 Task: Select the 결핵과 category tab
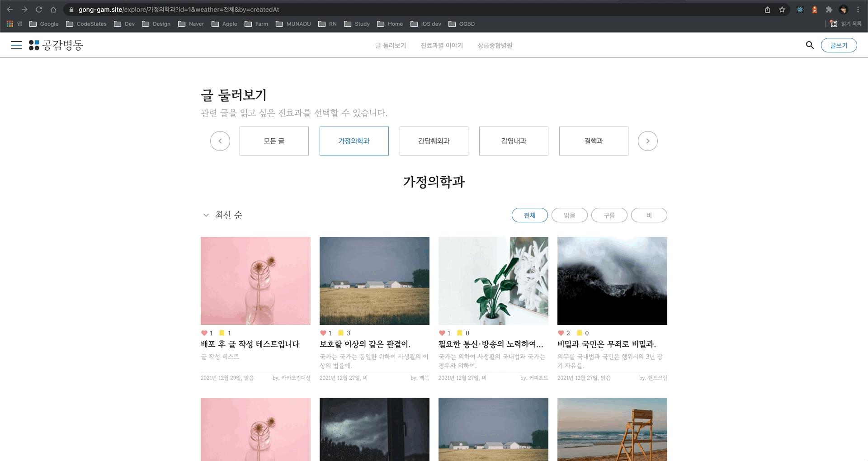(594, 141)
